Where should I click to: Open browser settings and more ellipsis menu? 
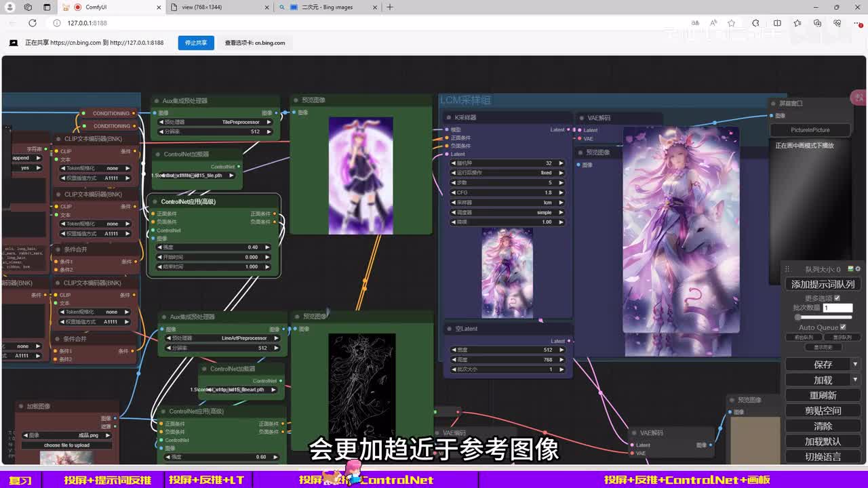click(856, 23)
